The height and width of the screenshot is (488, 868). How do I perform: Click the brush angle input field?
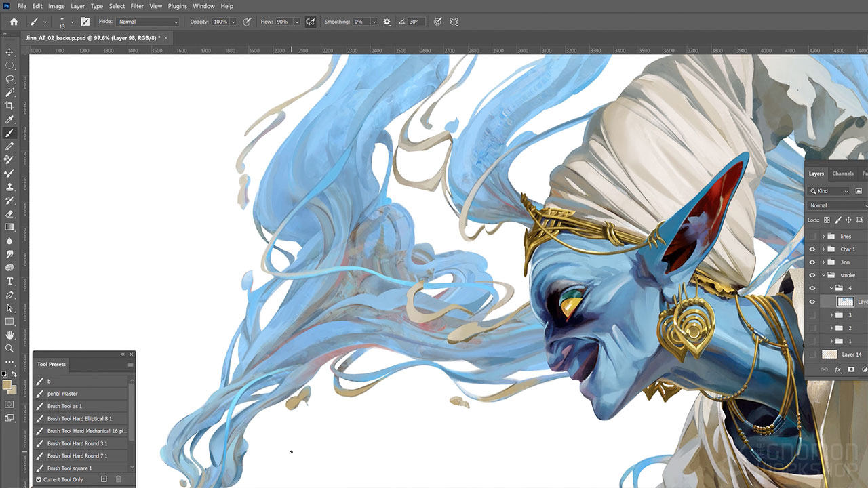click(x=416, y=22)
